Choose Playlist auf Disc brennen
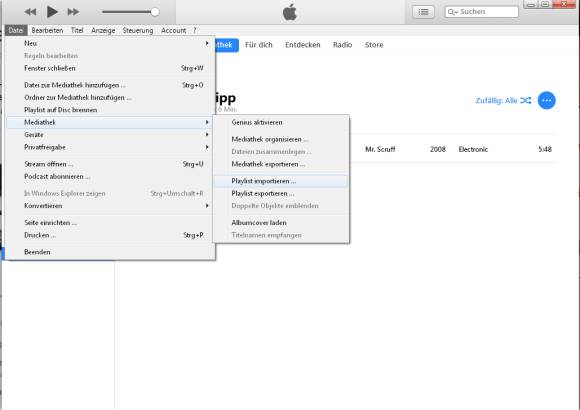 click(x=110, y=110)
